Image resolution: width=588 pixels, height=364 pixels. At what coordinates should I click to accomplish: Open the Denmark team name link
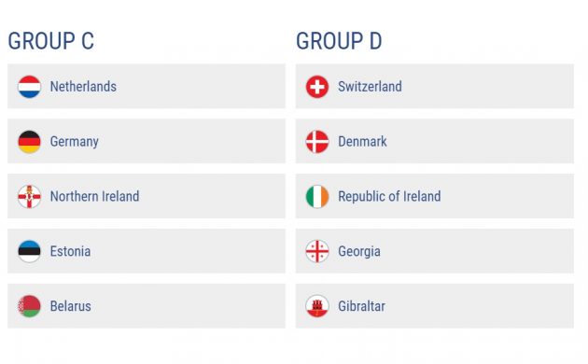point(362,142)
